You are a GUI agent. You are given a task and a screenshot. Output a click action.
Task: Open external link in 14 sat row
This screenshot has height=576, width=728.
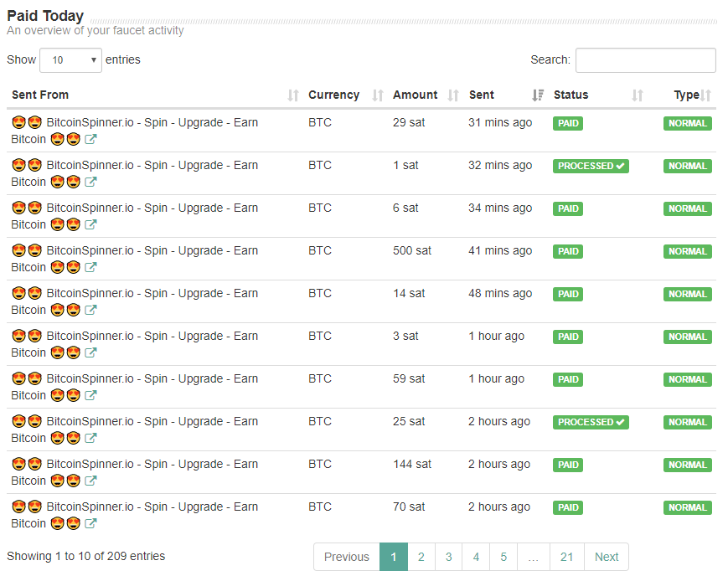[90, 310]
